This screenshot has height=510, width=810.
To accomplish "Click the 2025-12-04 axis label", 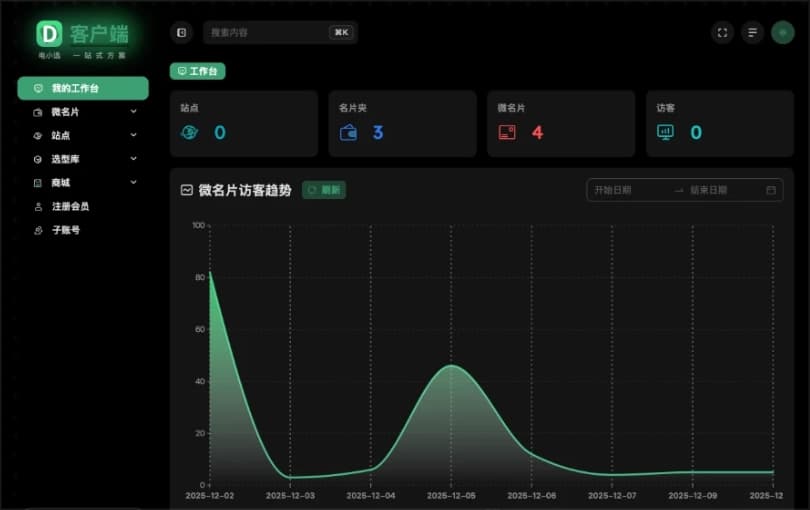I will [x=371, y=496].
